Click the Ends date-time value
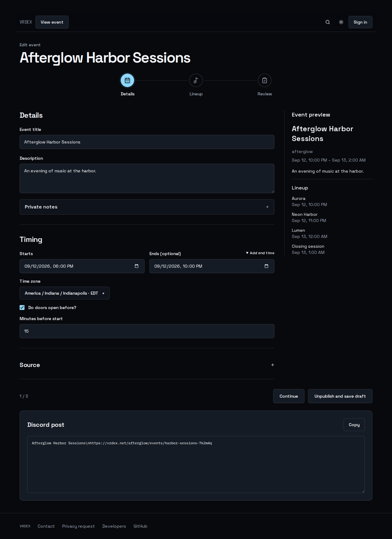Viewport: 392px width, 539px height. (178, 266)
